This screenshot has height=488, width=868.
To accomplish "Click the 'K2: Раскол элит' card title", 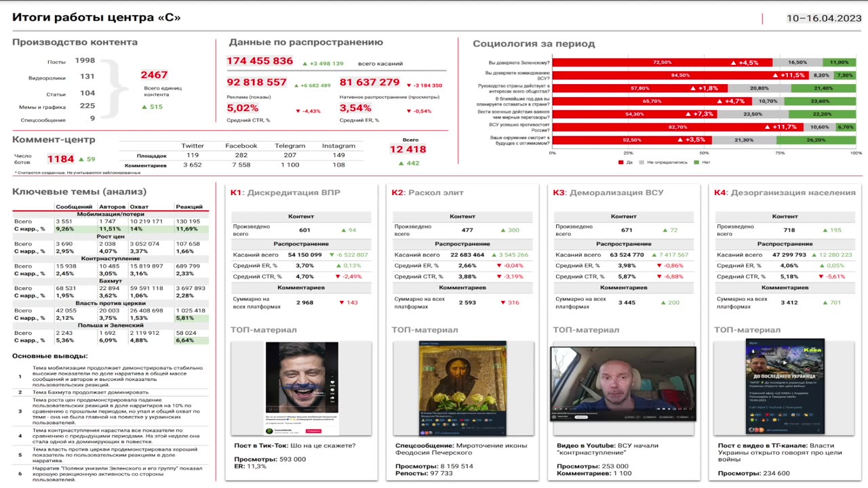I will (x=428, y=192).
